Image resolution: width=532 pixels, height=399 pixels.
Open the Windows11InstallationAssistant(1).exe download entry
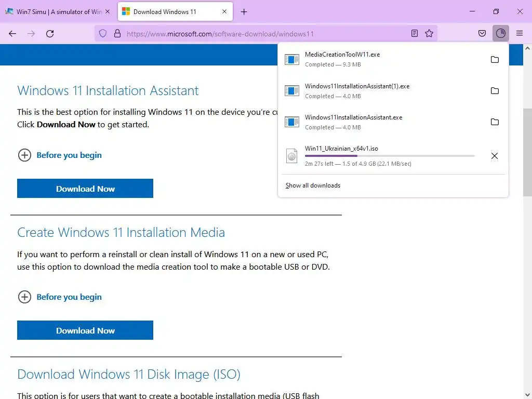(383, 91)
